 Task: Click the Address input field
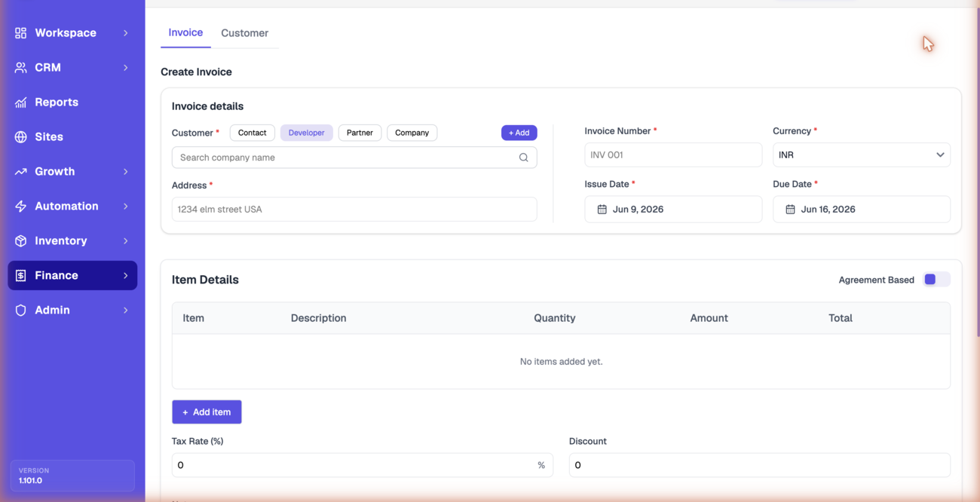point(354,210)
